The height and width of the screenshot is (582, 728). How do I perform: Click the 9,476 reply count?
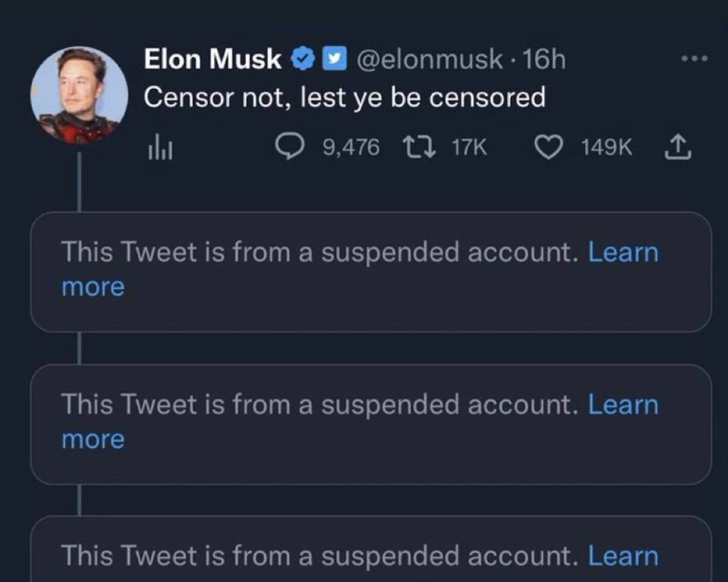tap(351, 148)
